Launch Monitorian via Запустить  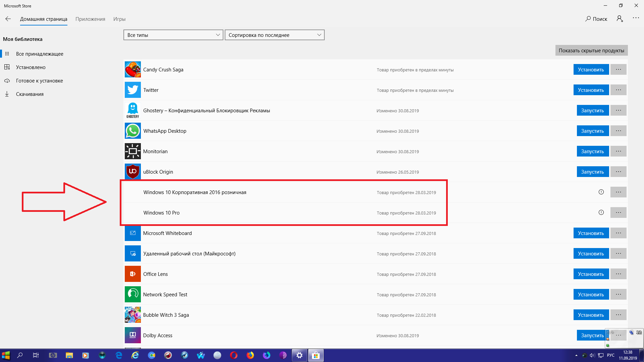coord(593,152)
